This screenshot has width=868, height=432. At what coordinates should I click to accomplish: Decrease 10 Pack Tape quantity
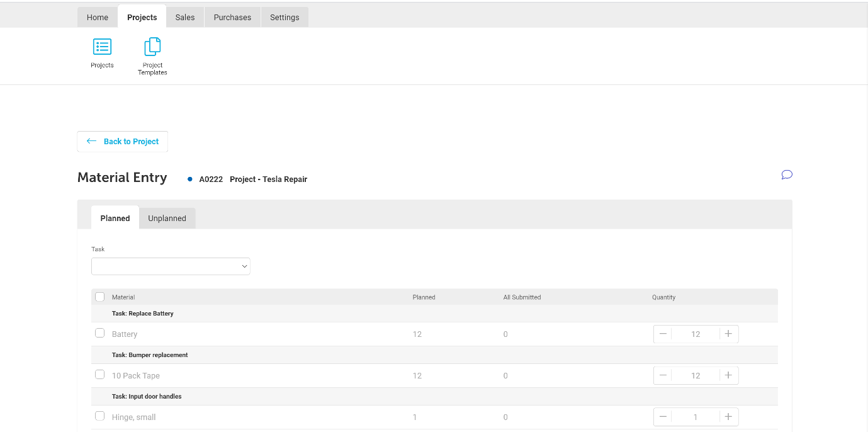pyautogui.click(x=663, y=375)
